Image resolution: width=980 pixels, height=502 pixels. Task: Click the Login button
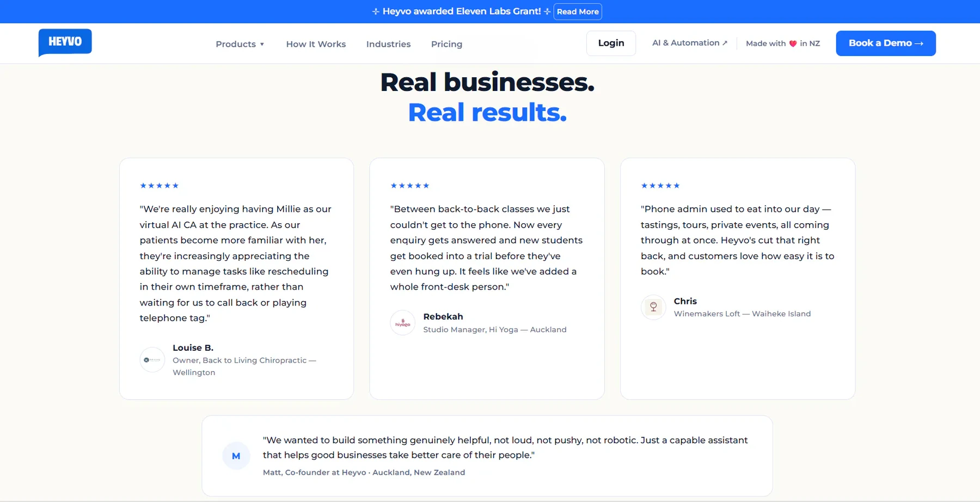click(611, 43)
